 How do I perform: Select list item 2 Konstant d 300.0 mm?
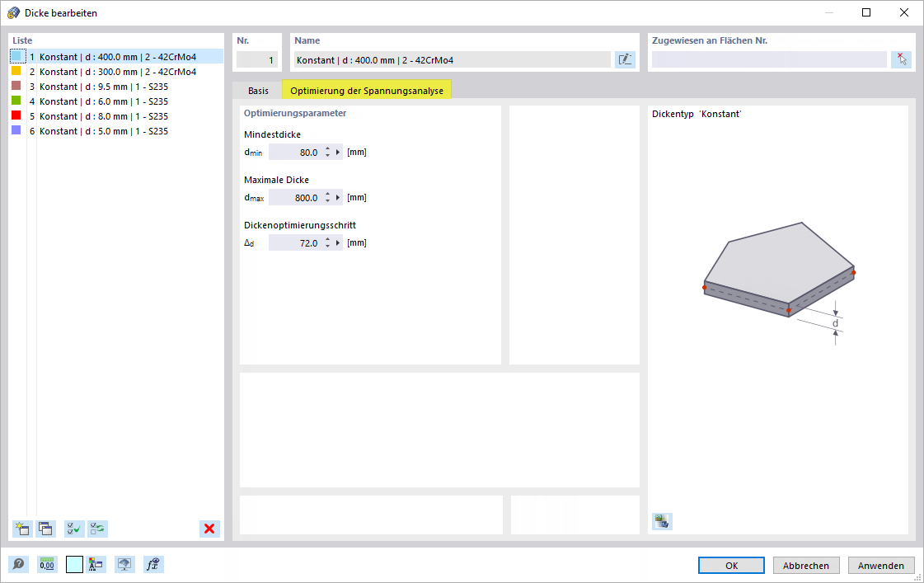tap(117, 71)
